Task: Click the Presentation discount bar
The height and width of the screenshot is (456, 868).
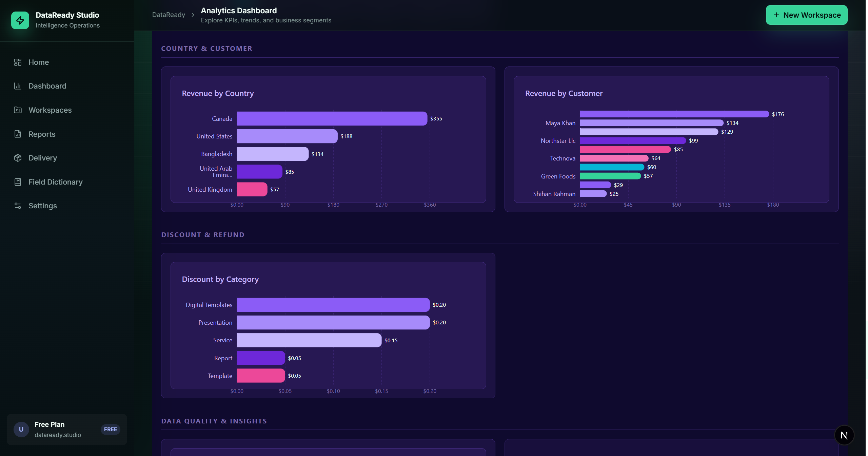Action: pyautogui.click(x=333, y=322)
